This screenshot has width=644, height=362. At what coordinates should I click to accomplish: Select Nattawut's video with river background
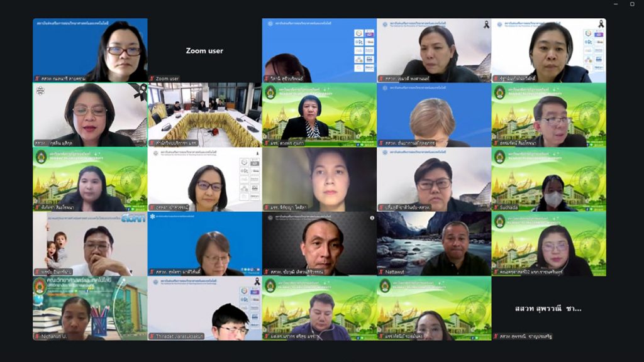tap(434, 242)
